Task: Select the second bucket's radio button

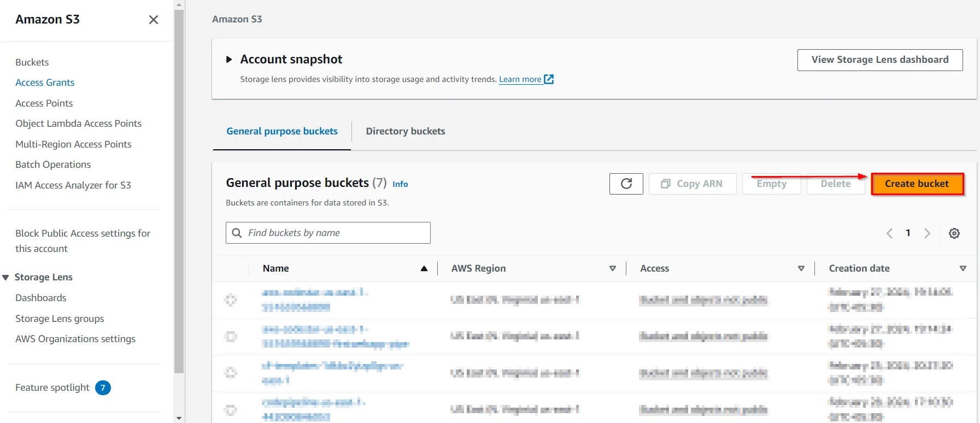Action: pyautogui.click(x=231, y=337)
